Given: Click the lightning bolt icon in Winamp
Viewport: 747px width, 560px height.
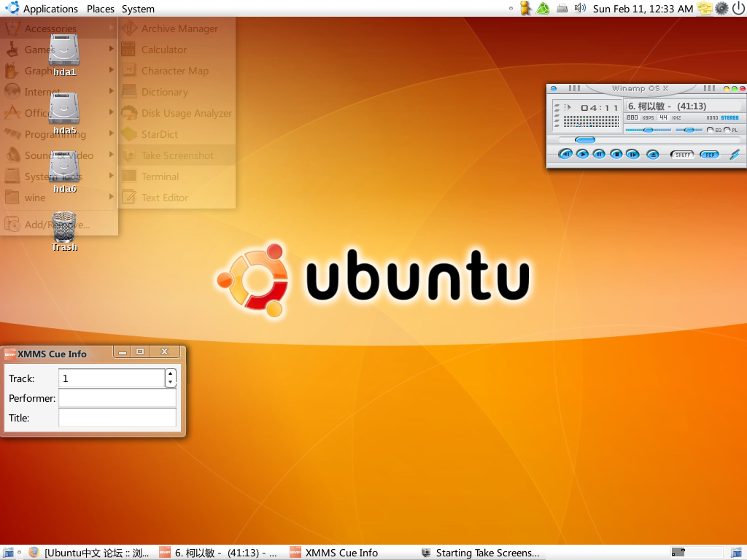Looking at the screenshot, I should click(x=735, y=155).
